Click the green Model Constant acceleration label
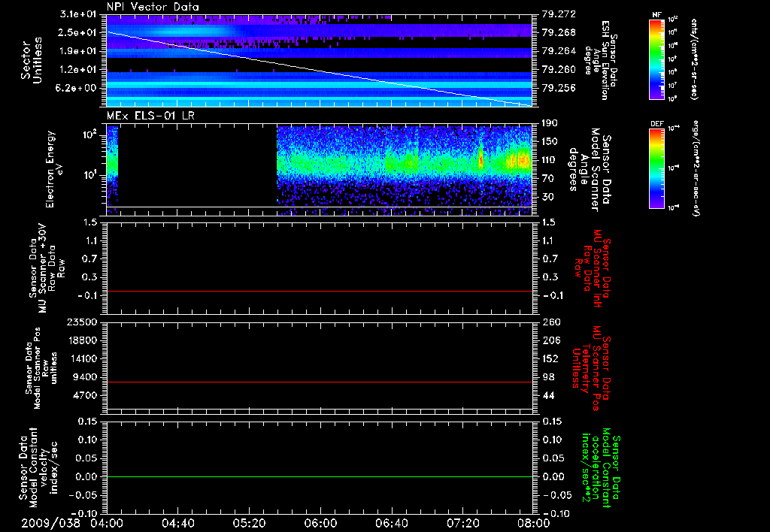Screen dimensions: 770x532 pos(602,467)
